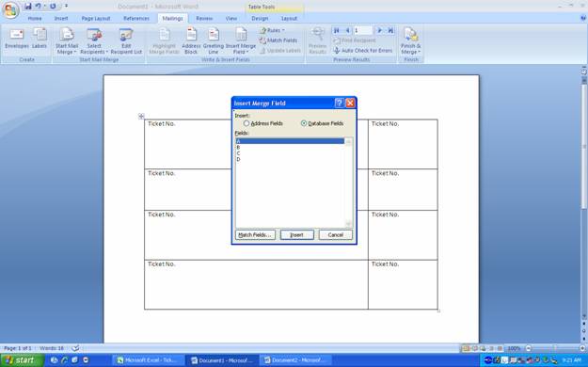This screenshot has width=588, height=367.
Task: Click the Cancel button in the Insert Merge Field dialog
Action: coord(336,235)
